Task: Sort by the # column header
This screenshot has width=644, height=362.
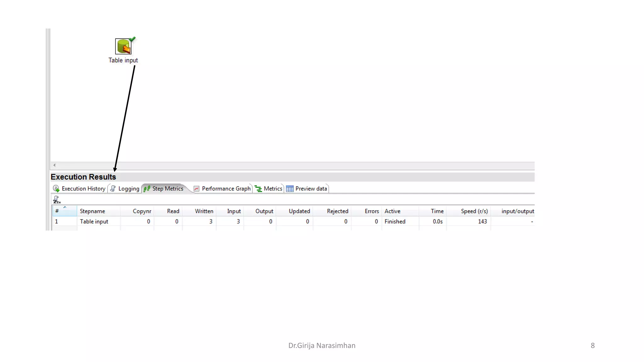Action: click(x=64, y=211)
